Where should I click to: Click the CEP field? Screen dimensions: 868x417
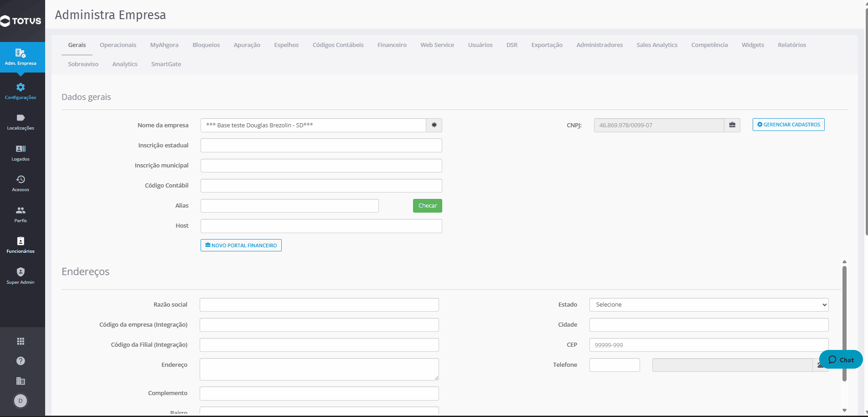709,345
